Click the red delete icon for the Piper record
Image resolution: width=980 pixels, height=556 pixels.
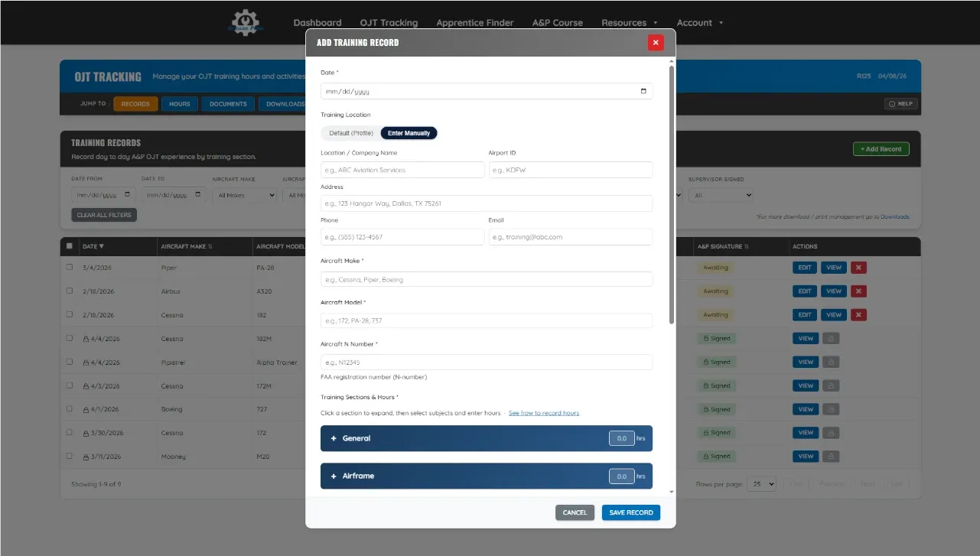[x=858, y=268]
